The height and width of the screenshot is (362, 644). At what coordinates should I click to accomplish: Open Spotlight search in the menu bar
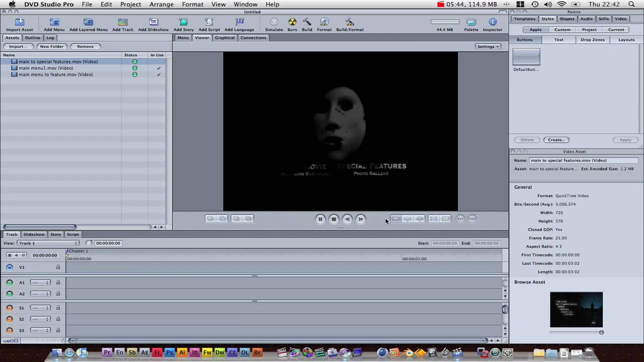click(631, 4)
